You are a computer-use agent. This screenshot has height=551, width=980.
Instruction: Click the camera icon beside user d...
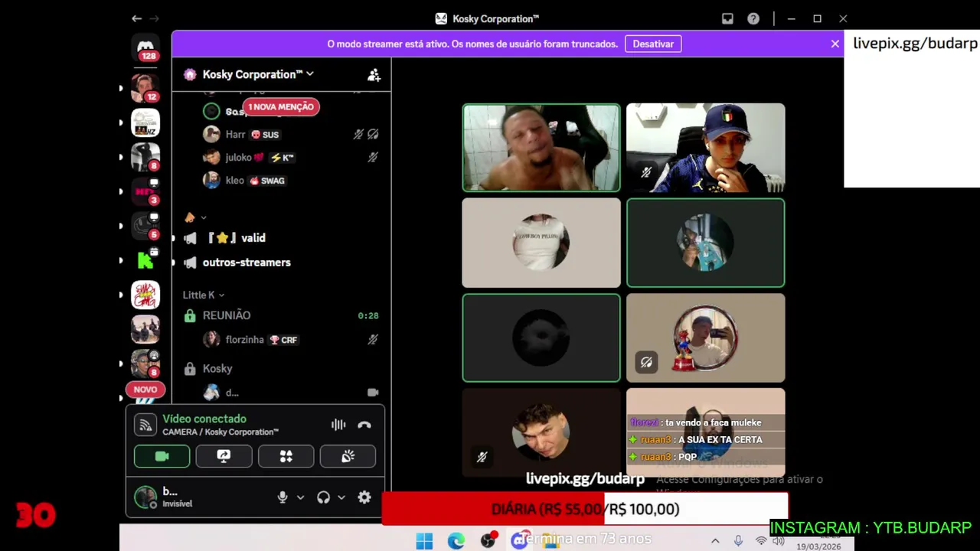pyautogui.click(x=373, y=393)
